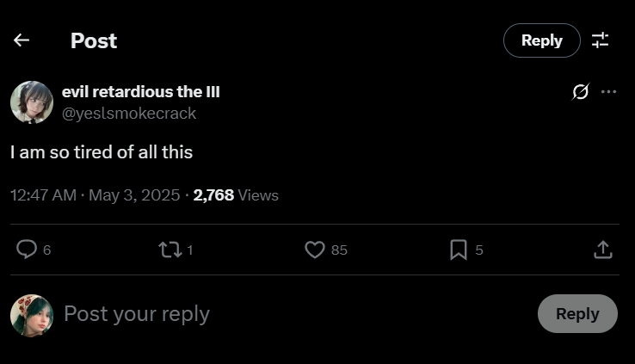The width and height of the screenshot is (635, 364).
Task: Click the Grok circle-slash icon
Action: 581,92
